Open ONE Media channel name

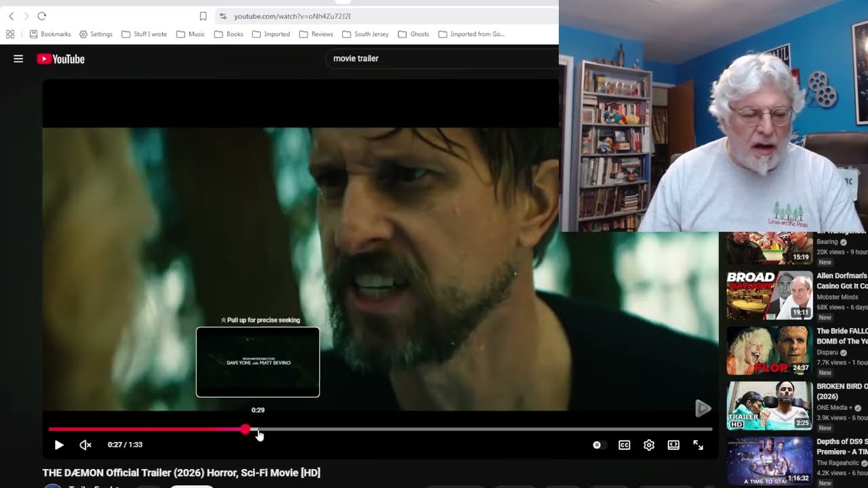click(x=835, y=408)
